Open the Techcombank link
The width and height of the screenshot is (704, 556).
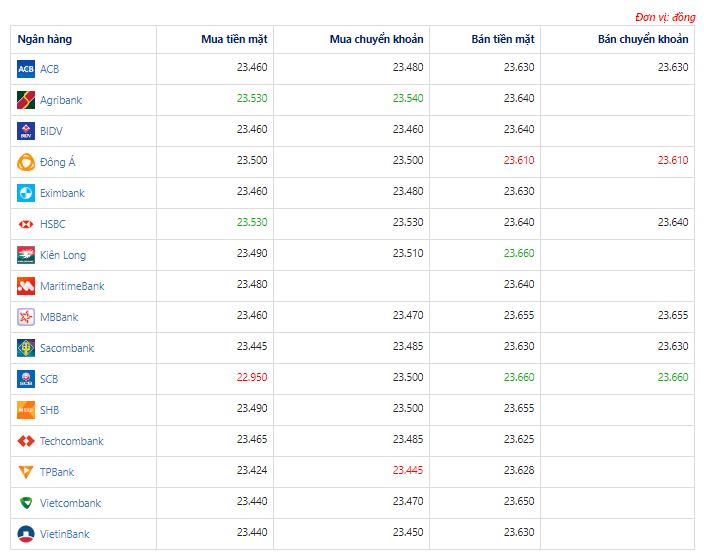pos(71,441)
